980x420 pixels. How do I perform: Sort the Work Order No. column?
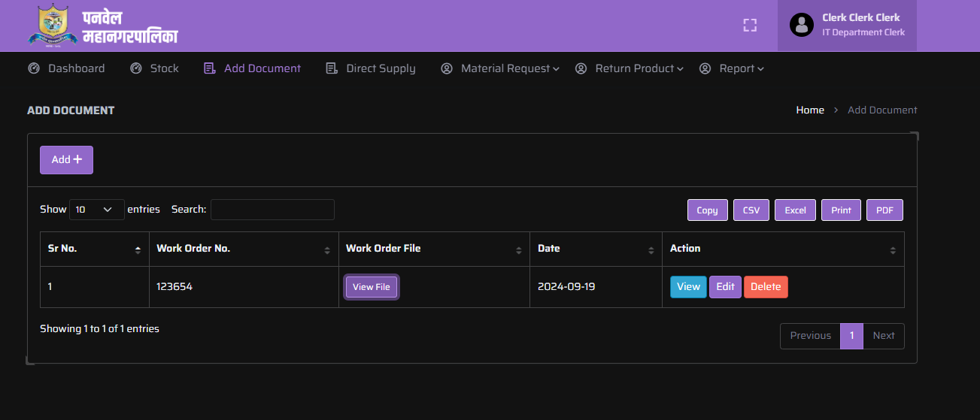tap(326, 249)
